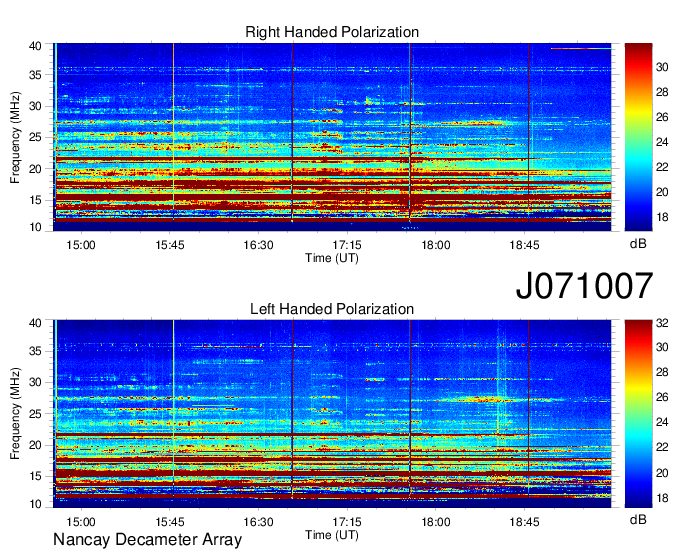The width and height of the screenshot is (680, 552).
Task: Click the Frequency (MHz) label of Left Handed plot
Action: 15,414
